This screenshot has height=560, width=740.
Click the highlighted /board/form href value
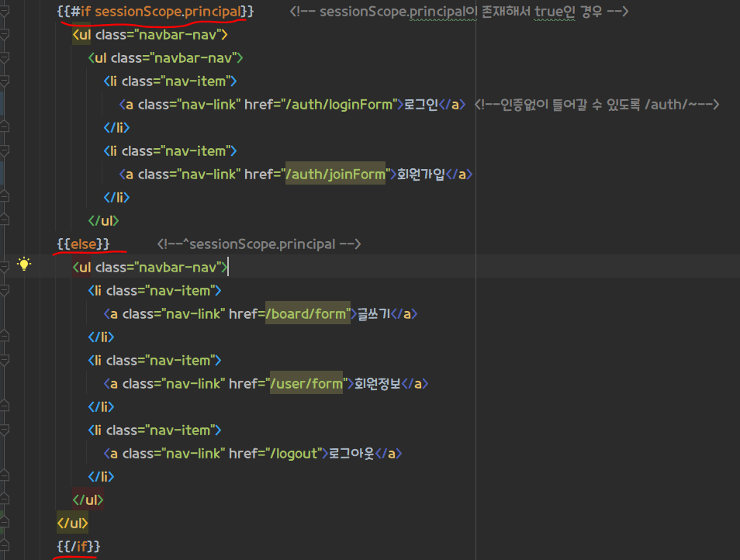[x=308, y=313]
